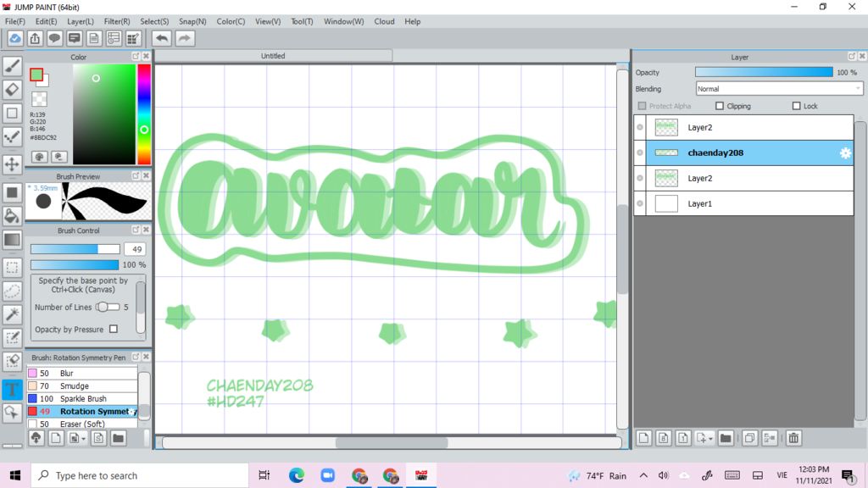
Task: Click the delete layer trash icon
Action: click(x=793, y=438)
